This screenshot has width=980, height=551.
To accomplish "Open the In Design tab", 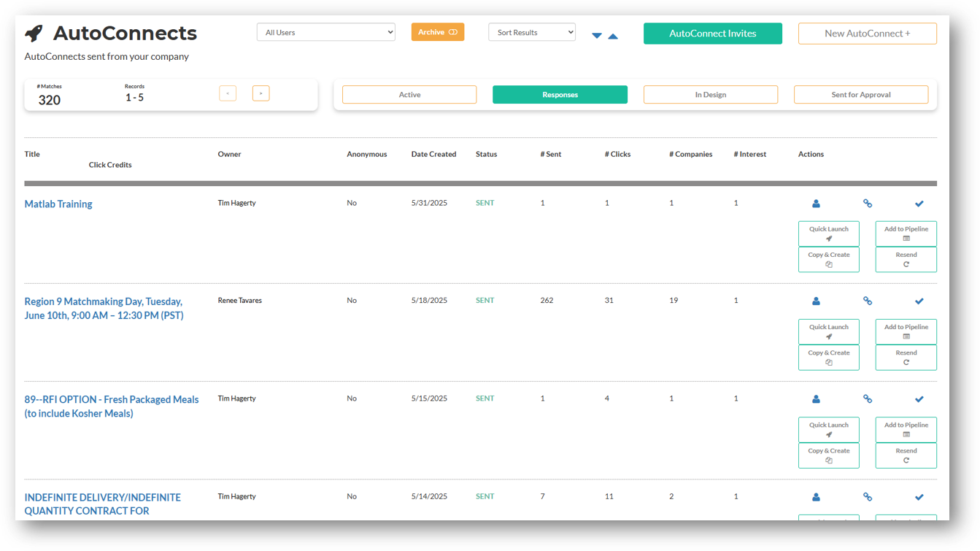I will pos(711,95).
